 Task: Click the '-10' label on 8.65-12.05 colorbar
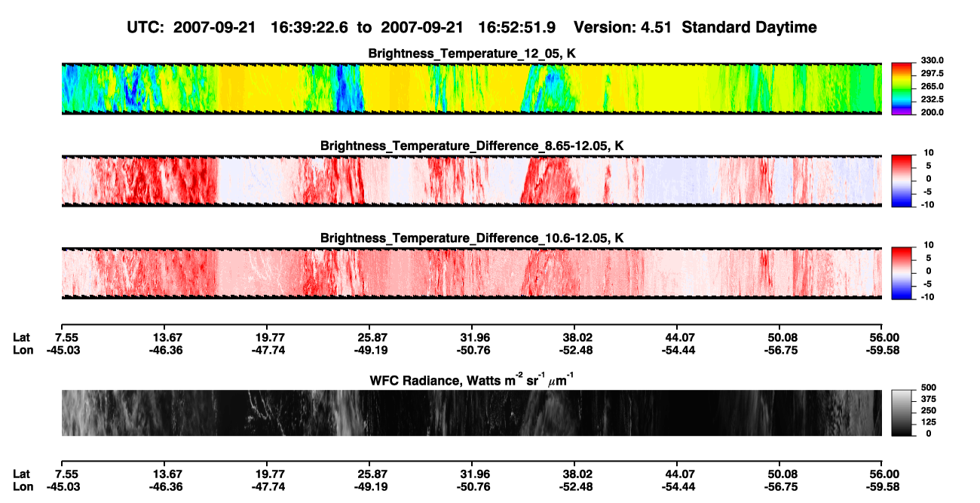926,204
